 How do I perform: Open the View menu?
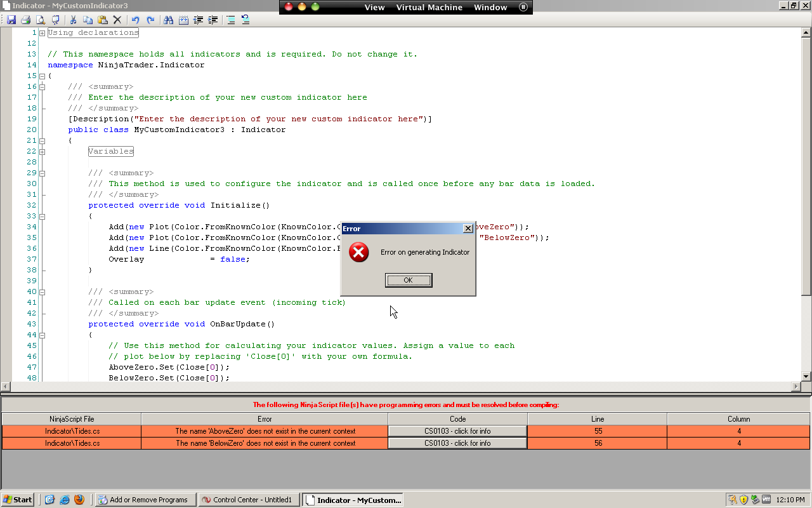point(374,8)
